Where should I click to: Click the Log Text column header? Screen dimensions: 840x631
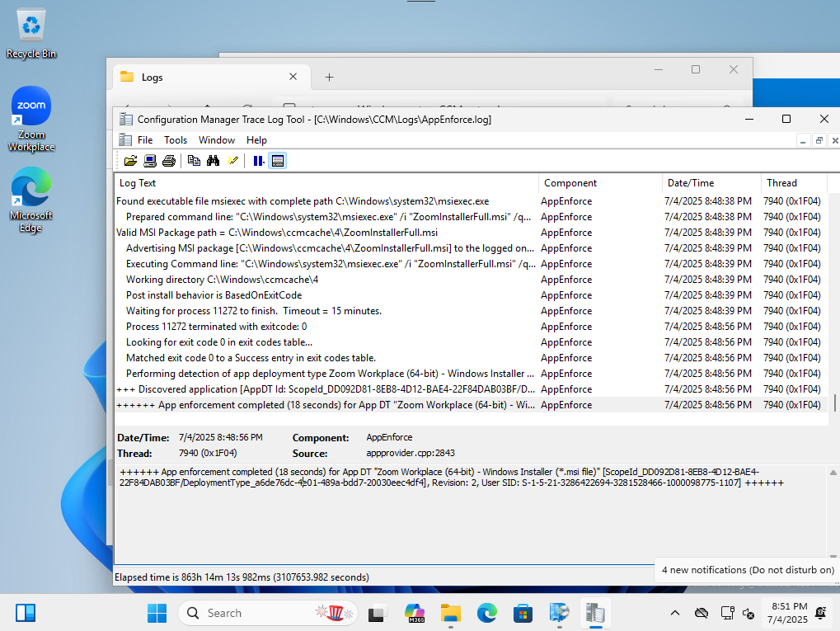pyautogui.click(x=326, y=183)
